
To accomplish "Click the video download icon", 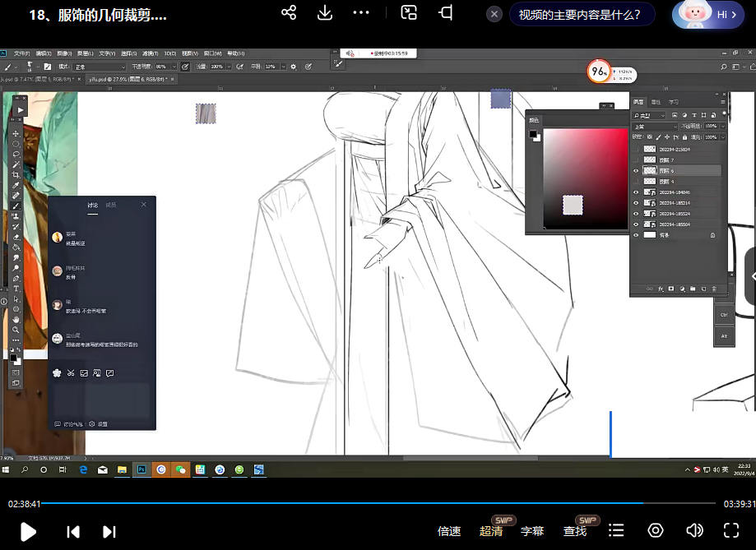I will [324, 13].
